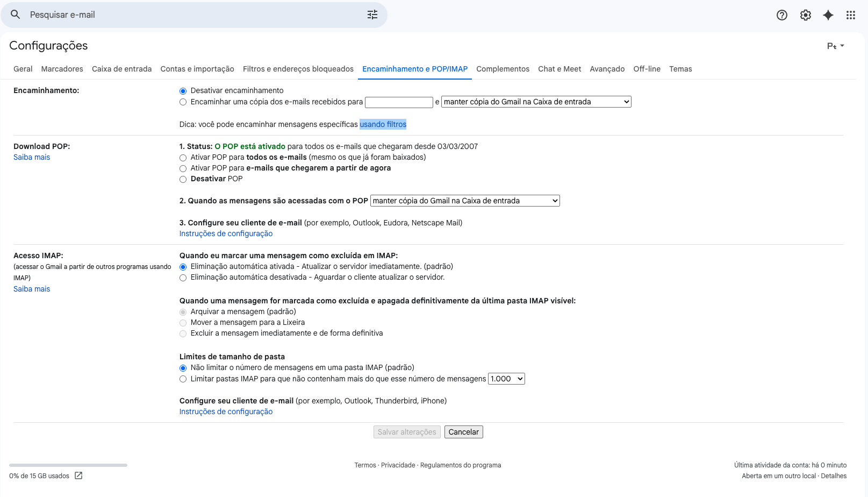
Task: Select Eliminação automática desativada option
Action: point(183,278)
